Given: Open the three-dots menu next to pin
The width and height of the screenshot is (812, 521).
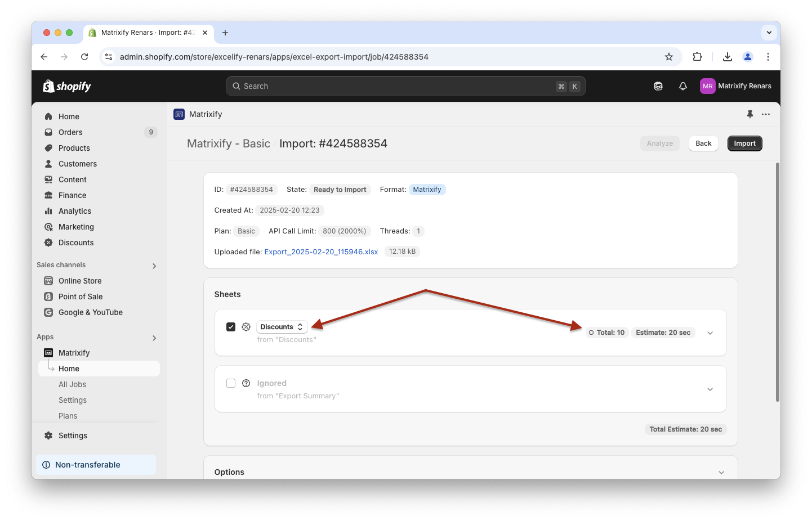Looking at the screenshot, I should (x=765, y=114).
